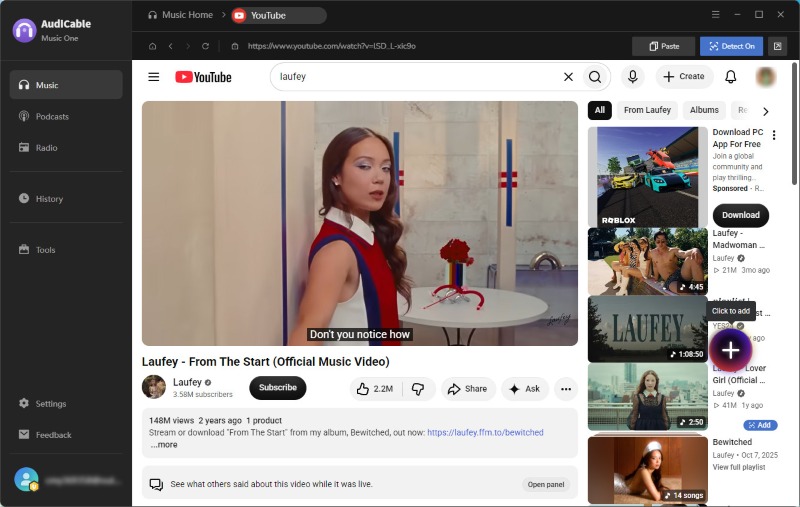Reload the page with refresh icon
This screenshot has width=800, height=507.
coord(205,46)
